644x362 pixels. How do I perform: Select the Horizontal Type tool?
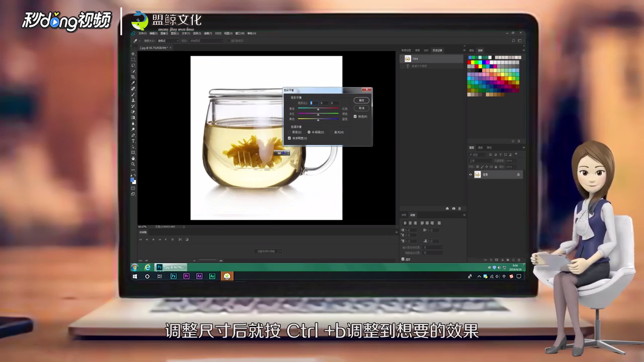tap(133, 140)
